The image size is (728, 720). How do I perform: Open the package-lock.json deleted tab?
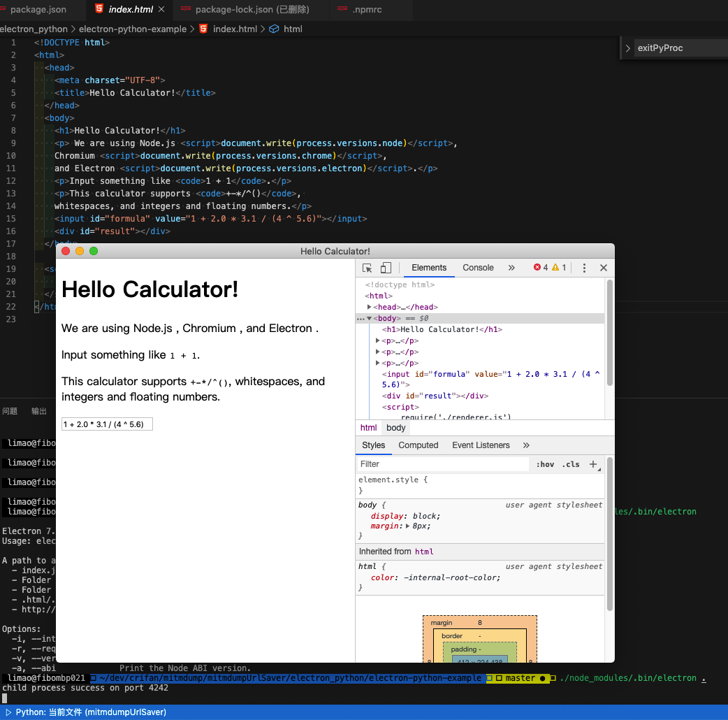coord(252,9)
